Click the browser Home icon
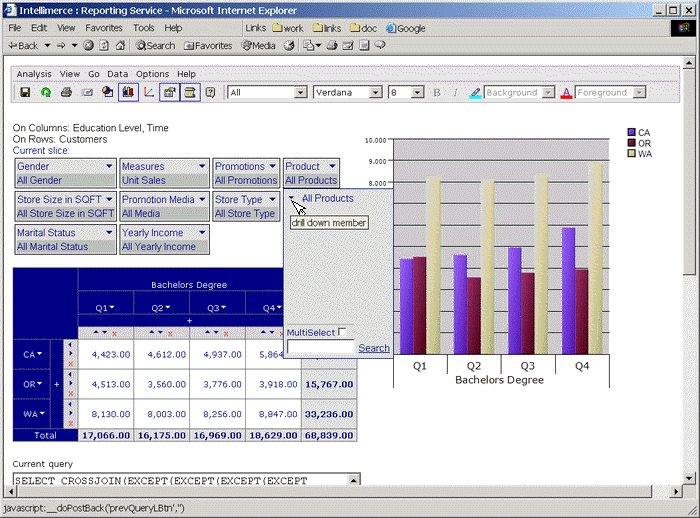This screenshot has height=518, width=700. tap(120, 46)
